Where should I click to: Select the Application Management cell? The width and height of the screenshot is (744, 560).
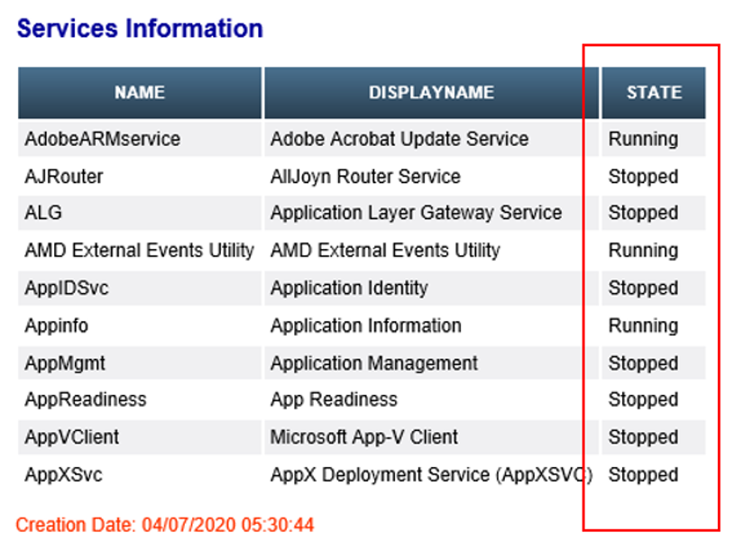coord(431,363)
